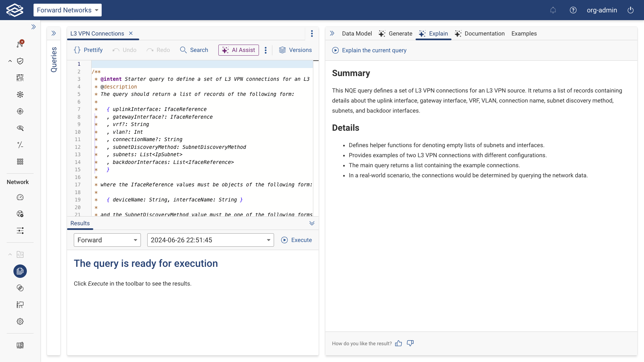Open the sliders settings icon in sidebar

tap(20, 231)
